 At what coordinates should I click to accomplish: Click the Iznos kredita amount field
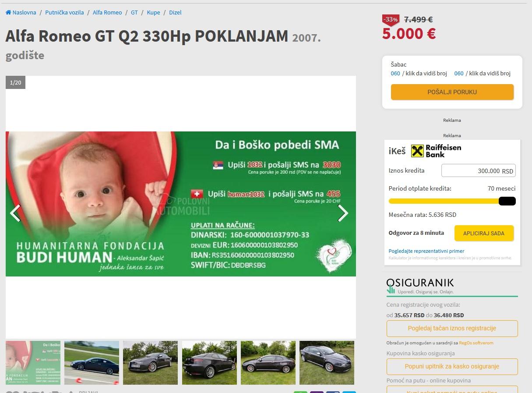[478, 171]
